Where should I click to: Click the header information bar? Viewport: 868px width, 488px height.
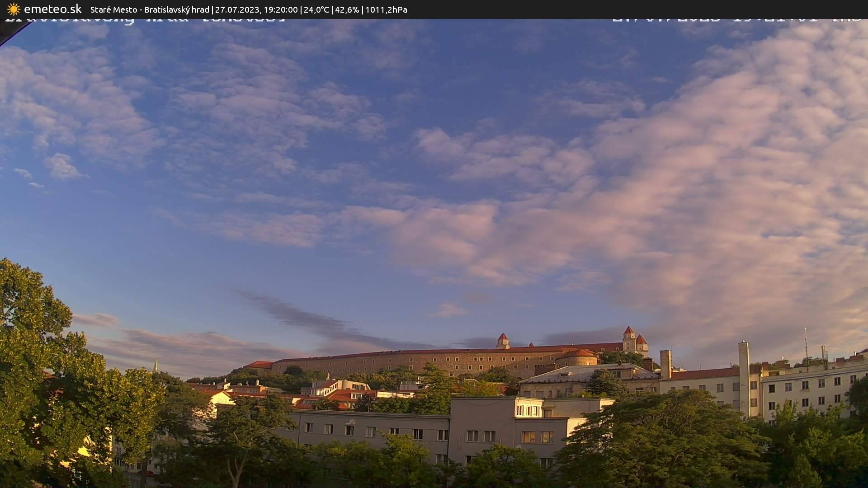pyautogui.click(x=434, y=9)
